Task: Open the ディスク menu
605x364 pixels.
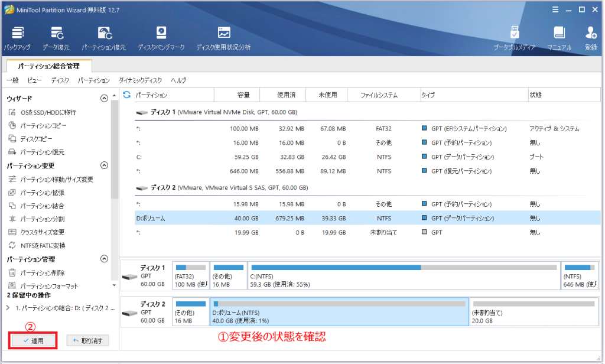Action: [x=60, y=80]
